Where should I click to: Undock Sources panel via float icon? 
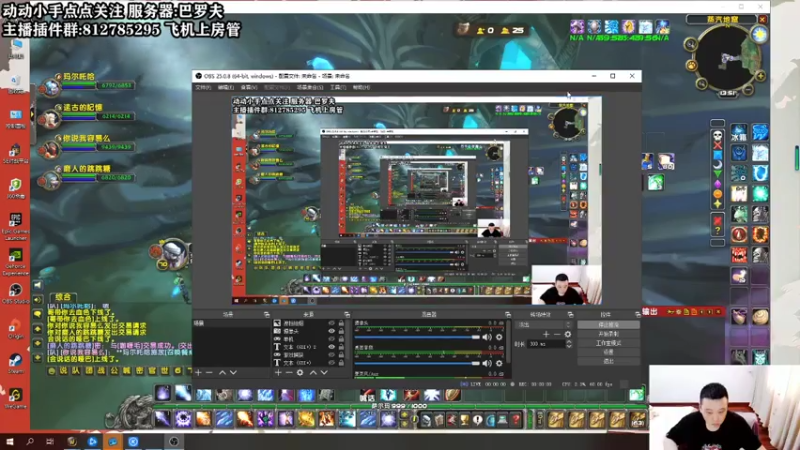347,315
